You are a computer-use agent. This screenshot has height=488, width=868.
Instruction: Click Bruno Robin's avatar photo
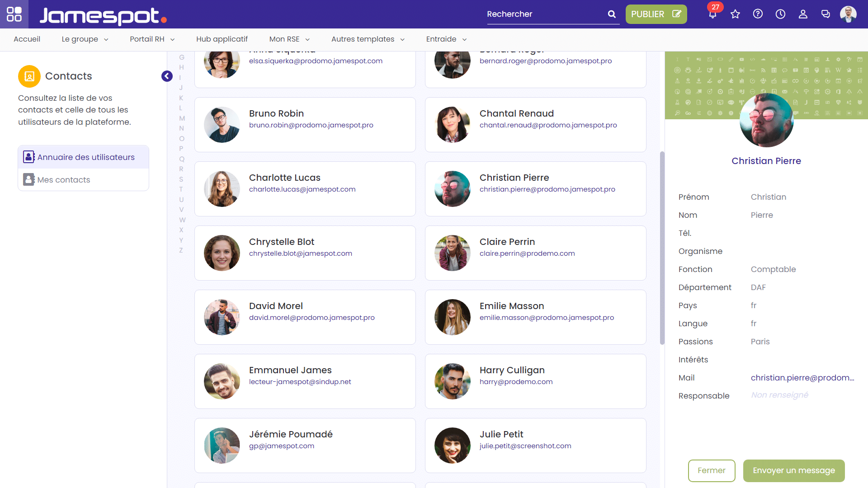222,125
